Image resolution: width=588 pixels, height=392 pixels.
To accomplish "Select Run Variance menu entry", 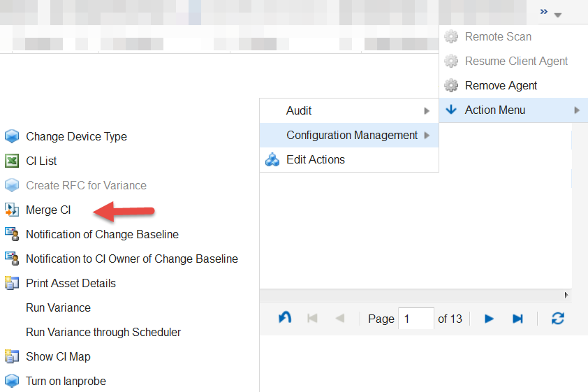I will (58, 307).
